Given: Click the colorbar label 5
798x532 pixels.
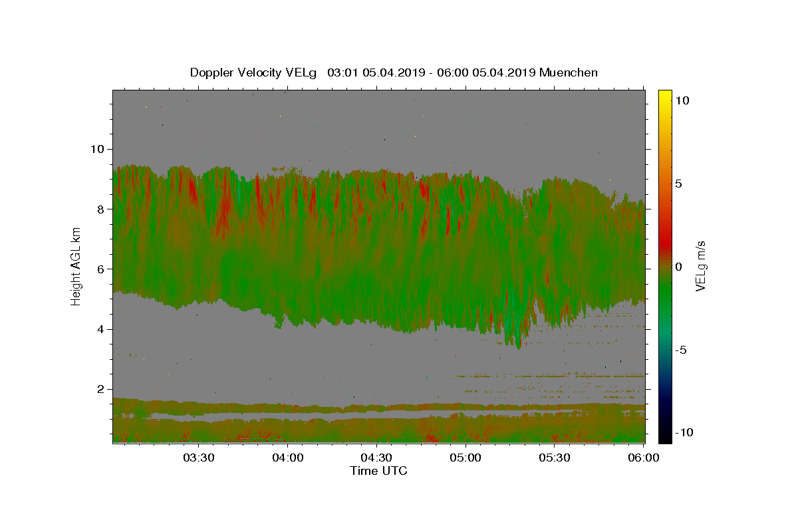Looking at the screenshot, I should click(680, 184).
